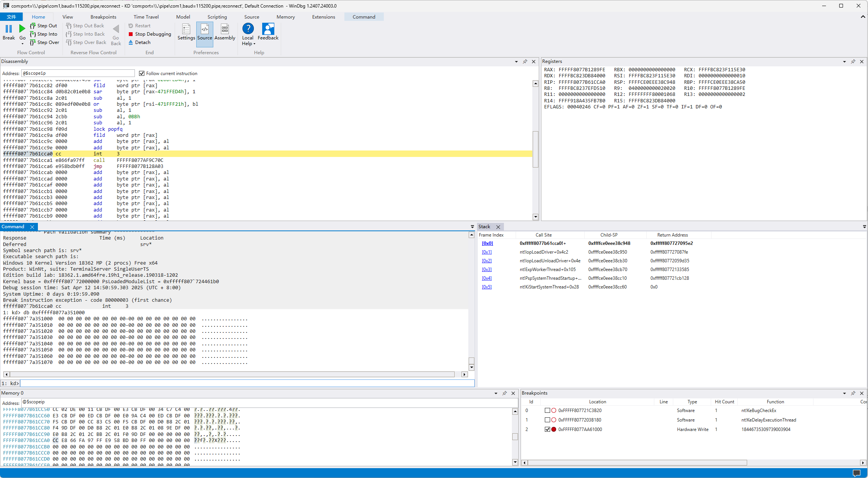Viewport: 868px width, 478px height.
Task: Select the highlighted int 3 instruction line
Action: click(x=267, y=154)
